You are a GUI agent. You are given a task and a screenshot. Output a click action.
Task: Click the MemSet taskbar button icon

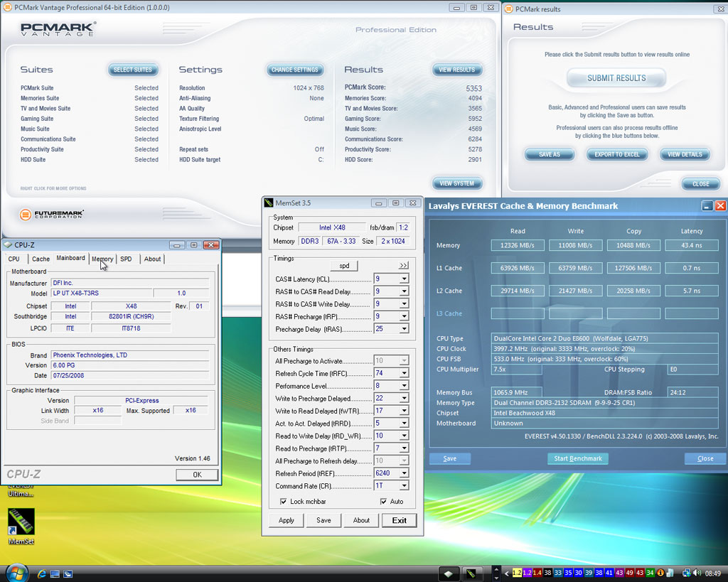tap(473, 573)
